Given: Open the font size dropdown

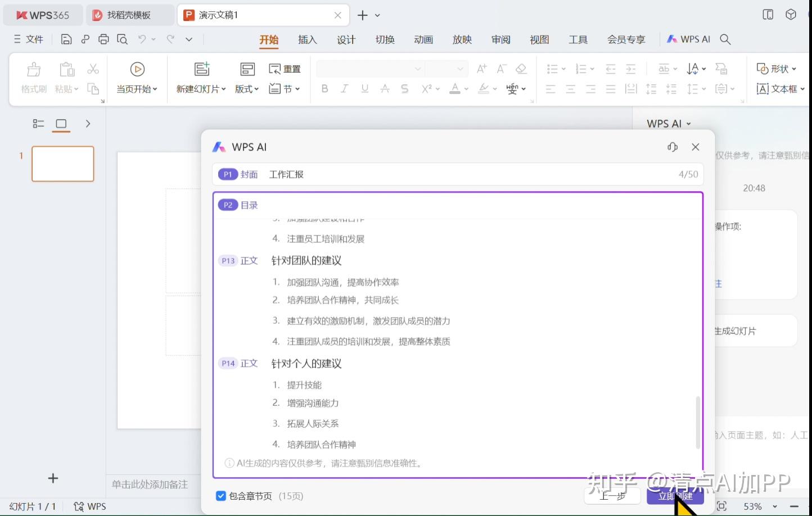Looking at the screenshot, I should coord(446,68).
